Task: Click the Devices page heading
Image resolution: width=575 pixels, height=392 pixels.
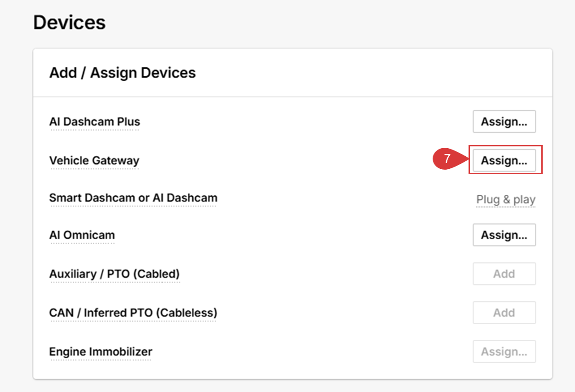Action: coord(70,22)
